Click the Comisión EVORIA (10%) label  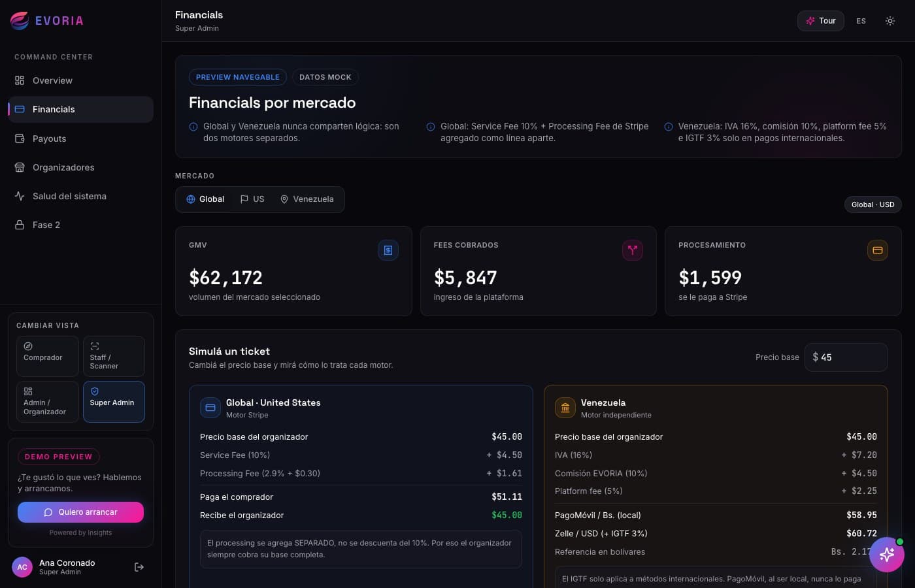601,474
